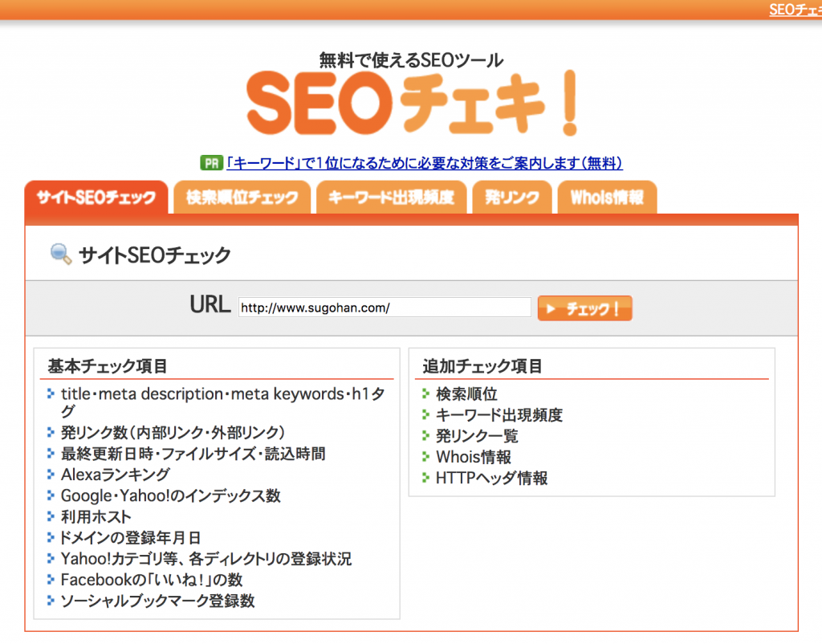Click the ドメインの登録年月日 item
Viewport: 822px width, 644px height.
click(131, 537)
